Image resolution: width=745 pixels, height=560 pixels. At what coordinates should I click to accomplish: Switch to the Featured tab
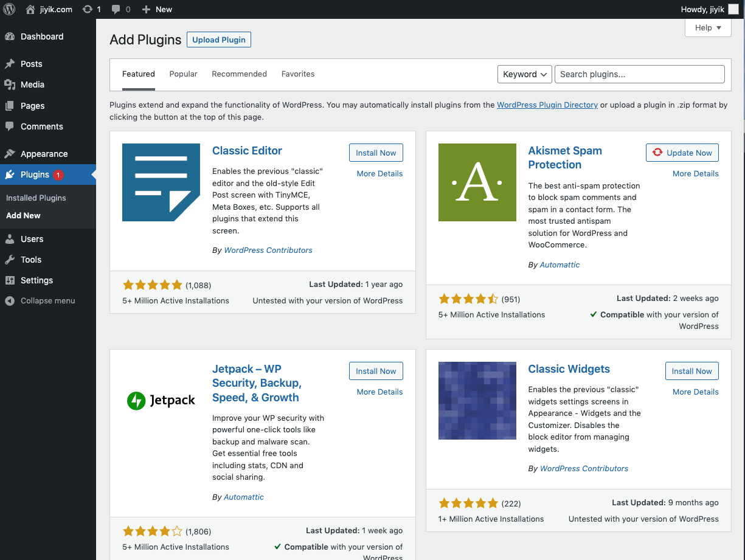click(139, 74)
